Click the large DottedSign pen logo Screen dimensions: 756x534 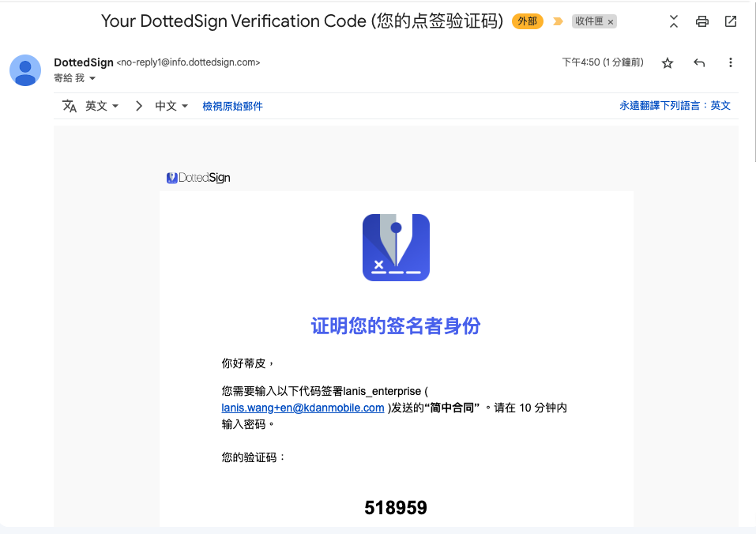coord(396,247)
